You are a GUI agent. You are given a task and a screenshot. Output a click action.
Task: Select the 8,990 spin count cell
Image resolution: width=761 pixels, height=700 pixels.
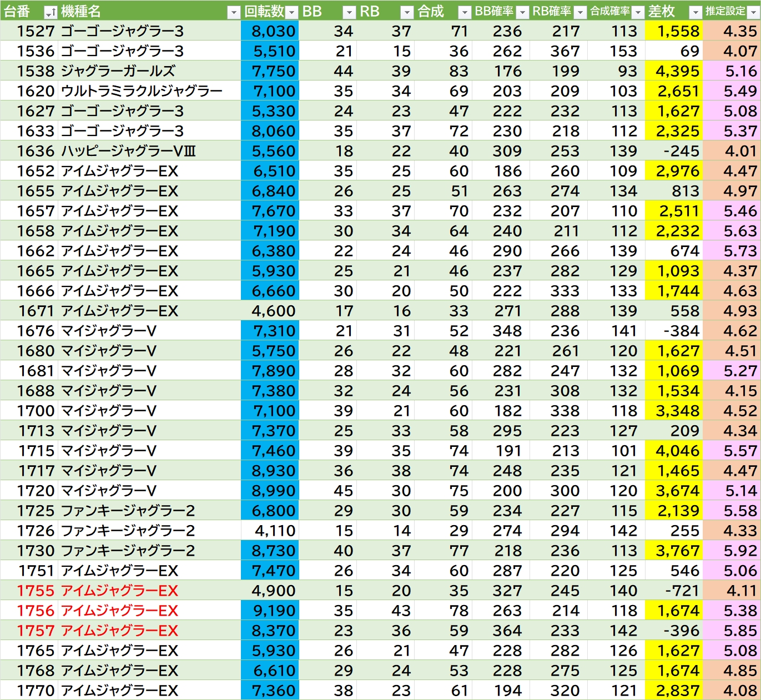click(270, 491)
